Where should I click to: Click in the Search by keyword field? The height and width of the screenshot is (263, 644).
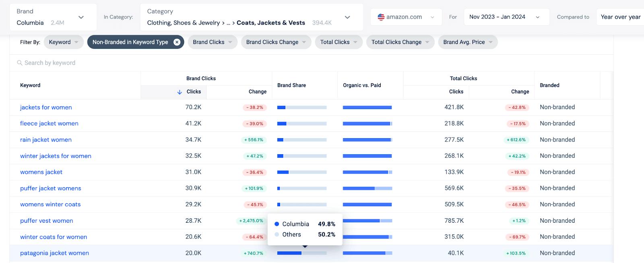click(x=312, y=63)
